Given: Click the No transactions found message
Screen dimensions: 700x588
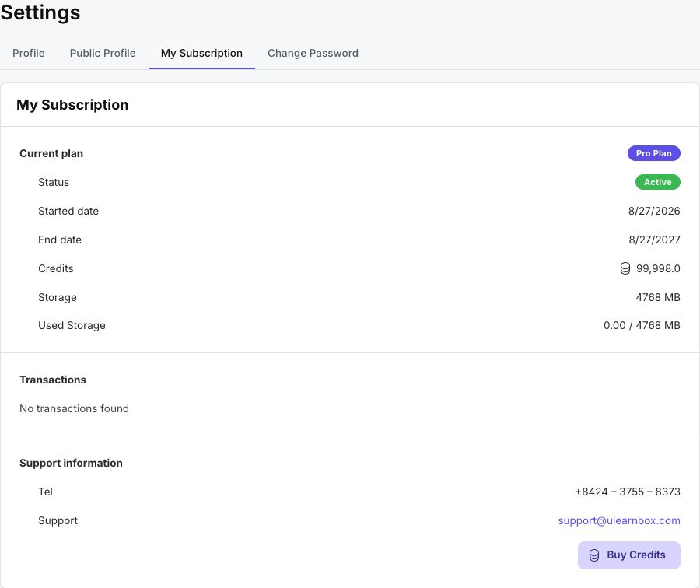Looking at the screenshot, I should click(x=74, y=408).
